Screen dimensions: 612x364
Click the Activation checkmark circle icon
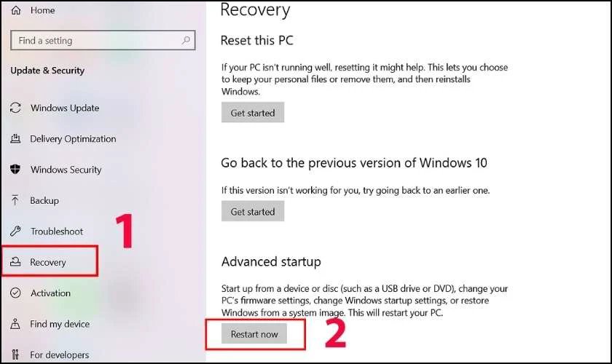pyautogui.click(x=15, y=293)
